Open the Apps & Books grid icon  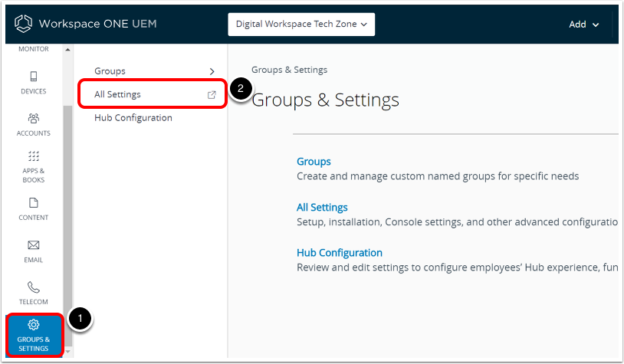[x=34, y=156]
